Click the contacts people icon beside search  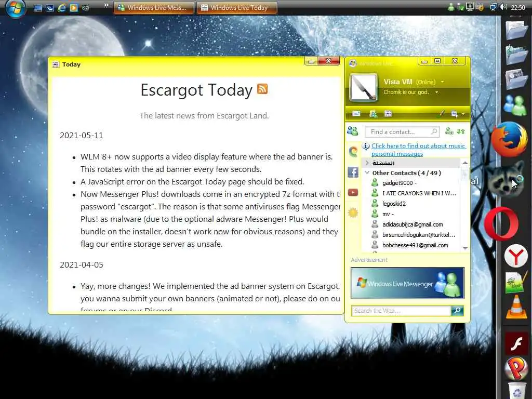click(353, 130)
